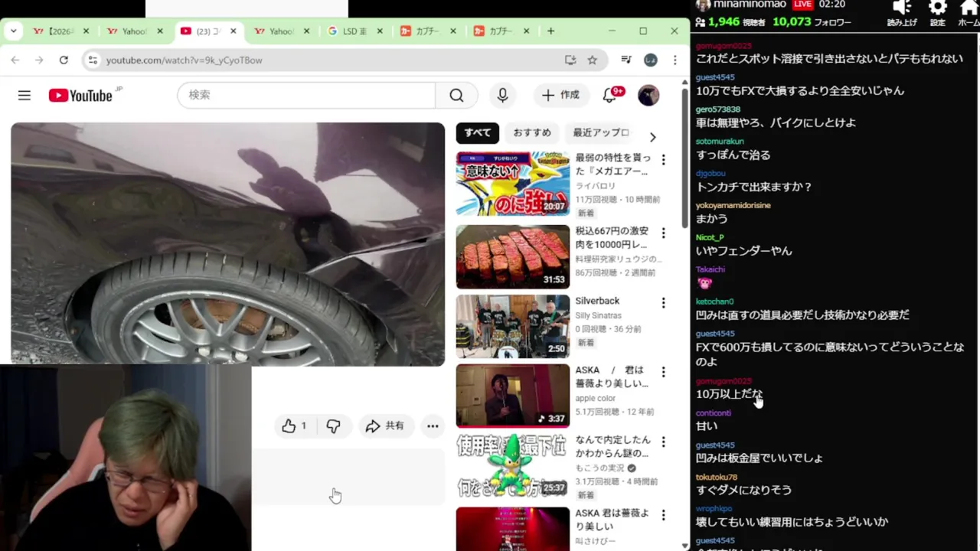View site information icon in address bar

93,60
